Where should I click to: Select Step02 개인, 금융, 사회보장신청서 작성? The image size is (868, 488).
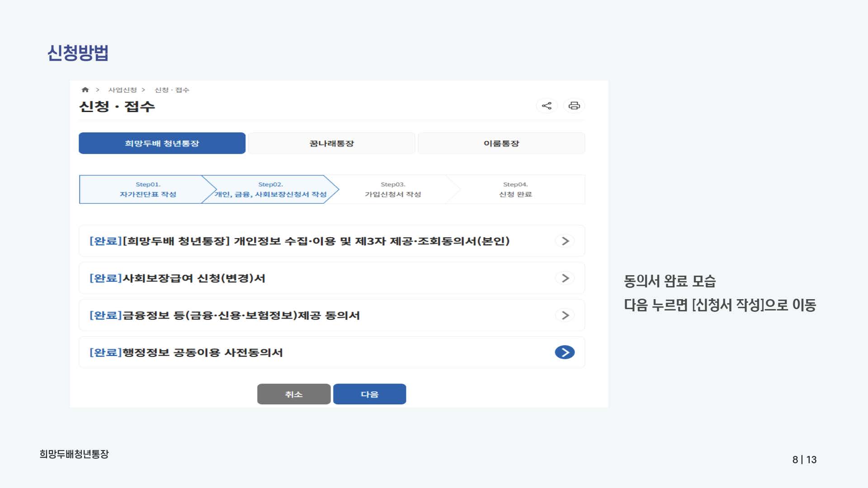(271, 189)
